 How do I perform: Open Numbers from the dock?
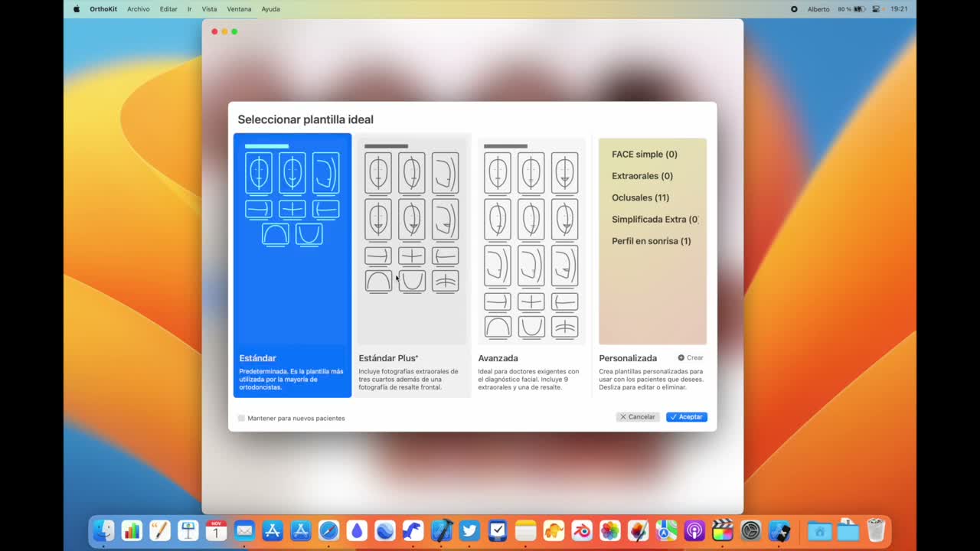coord(132,530)
